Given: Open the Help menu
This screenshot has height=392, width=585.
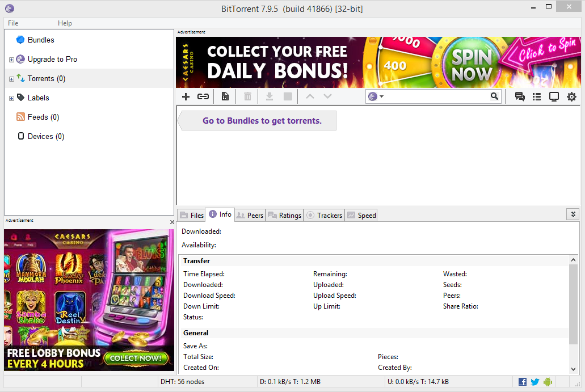Looking at the screenshot, I should click(65, 23).
